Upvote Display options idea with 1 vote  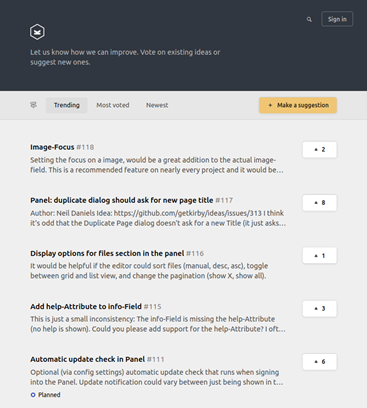[320, 255]
